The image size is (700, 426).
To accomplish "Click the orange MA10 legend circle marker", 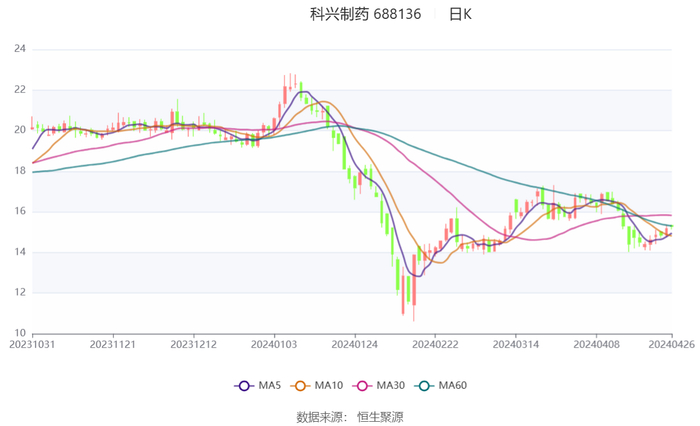I will click(300, 386).
